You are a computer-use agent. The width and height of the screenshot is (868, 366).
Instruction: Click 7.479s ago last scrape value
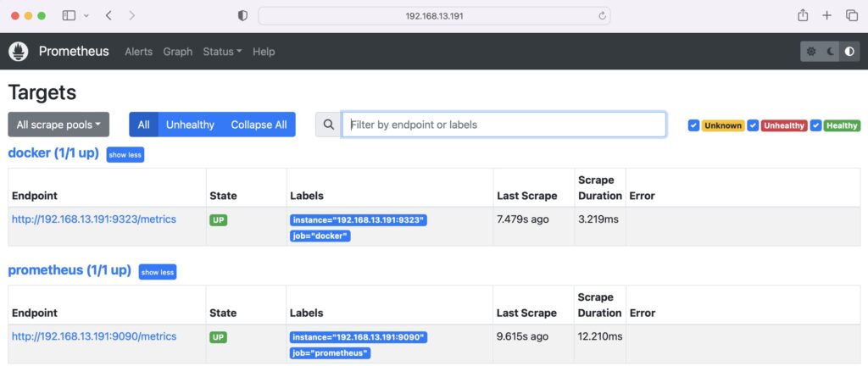click(x=523, y=219)
